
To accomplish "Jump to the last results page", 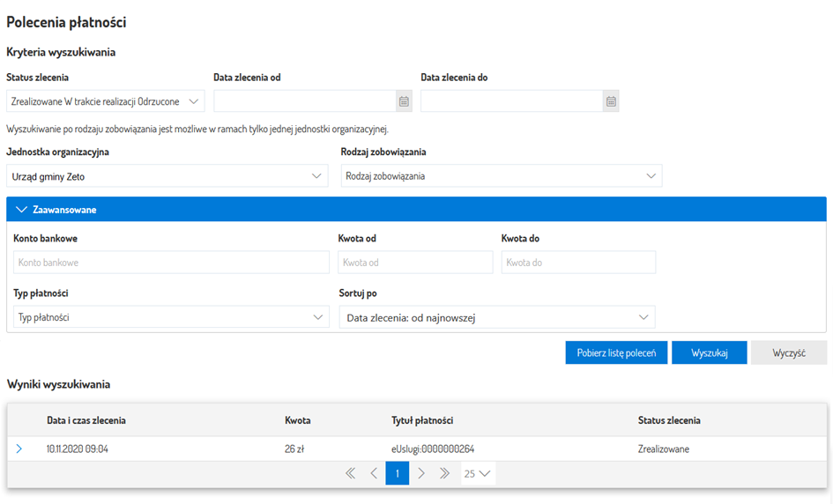I will [445, 474].
